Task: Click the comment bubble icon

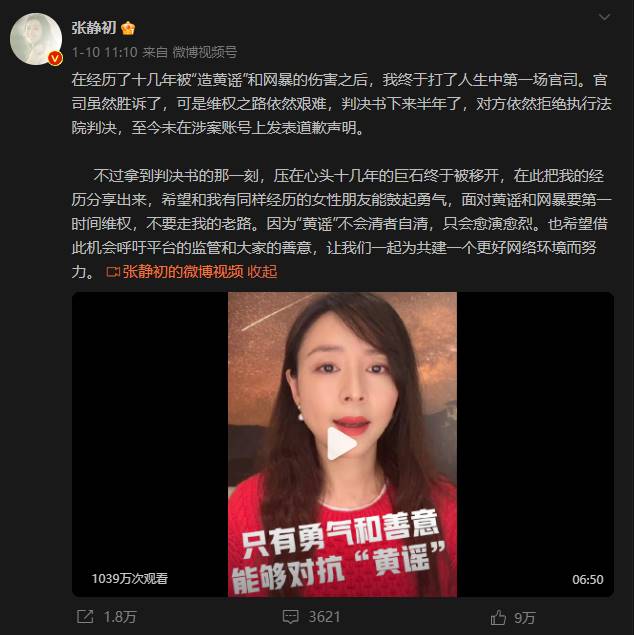Action: [x=290, y=617]
